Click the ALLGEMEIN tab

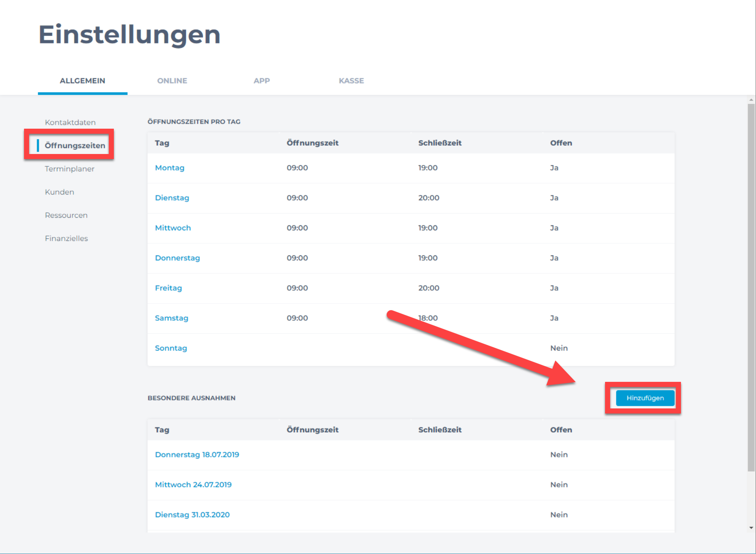(x=83, y=81)
